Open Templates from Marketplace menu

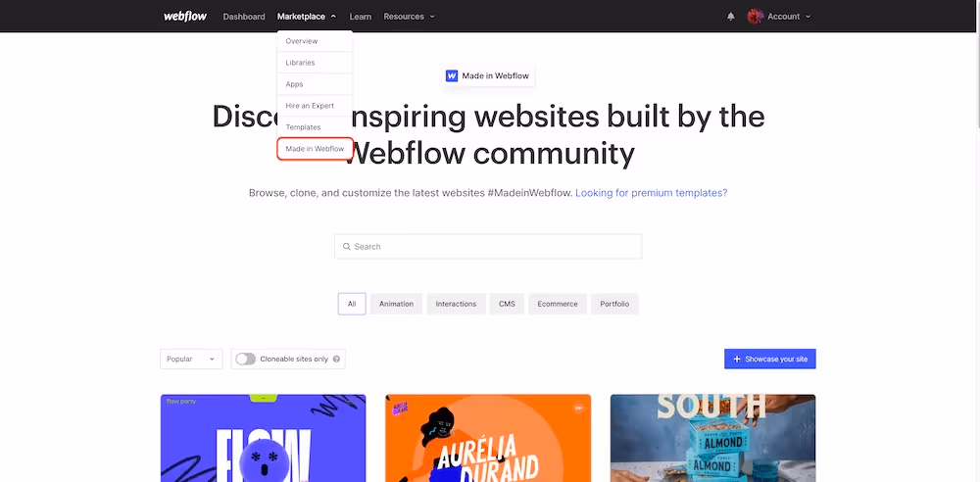(x=315, y=127)
